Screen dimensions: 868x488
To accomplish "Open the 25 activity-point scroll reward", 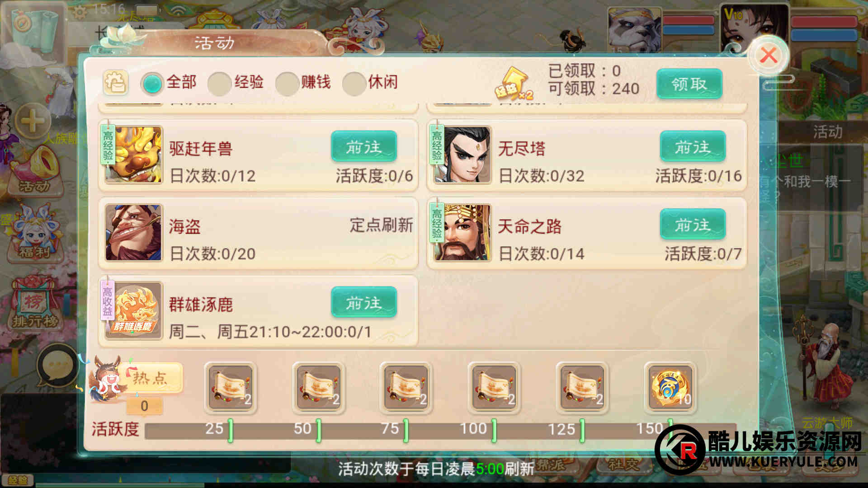I will point(231,388).
